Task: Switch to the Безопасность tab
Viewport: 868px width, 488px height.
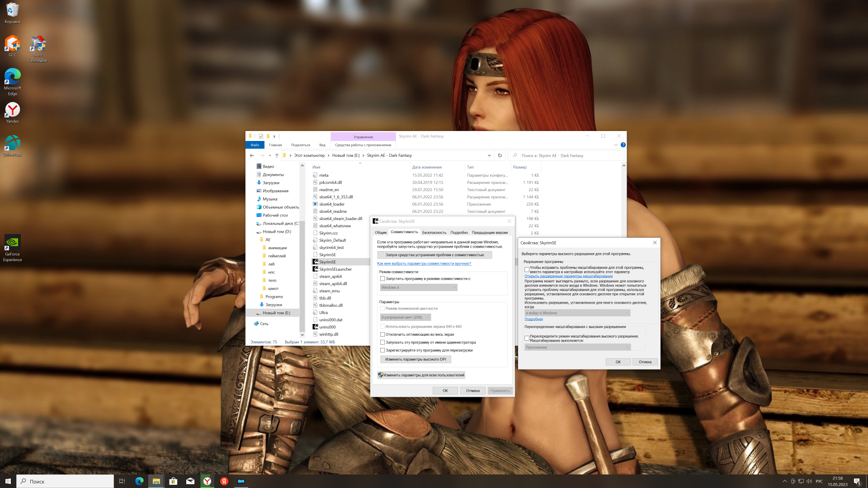Action: (434, 232)
